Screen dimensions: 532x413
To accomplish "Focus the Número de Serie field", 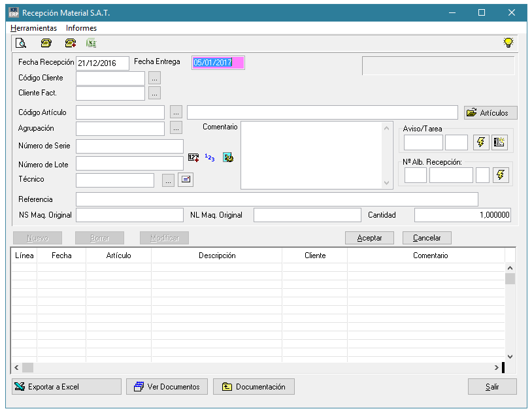I will pos(129,146).
